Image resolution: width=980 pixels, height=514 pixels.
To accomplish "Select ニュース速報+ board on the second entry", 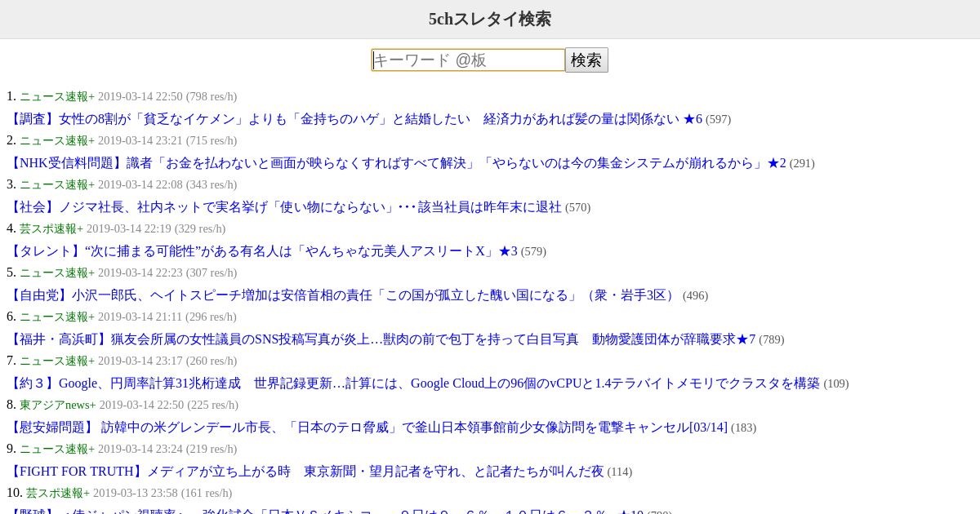I will point(57,140).
